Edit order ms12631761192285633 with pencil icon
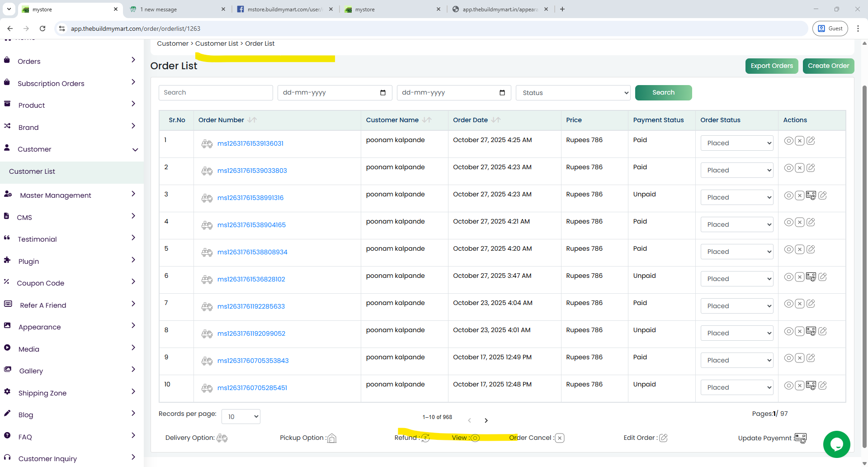Image resolution: width=868 pixels, height=467 pixels. [811, 304]
